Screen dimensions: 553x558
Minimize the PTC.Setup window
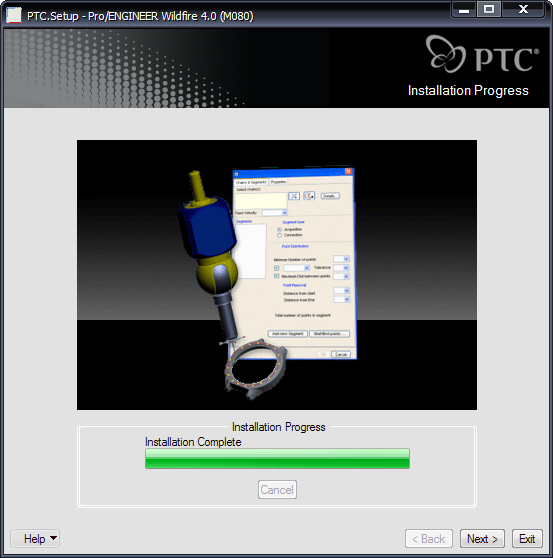[x=463, y=10]
